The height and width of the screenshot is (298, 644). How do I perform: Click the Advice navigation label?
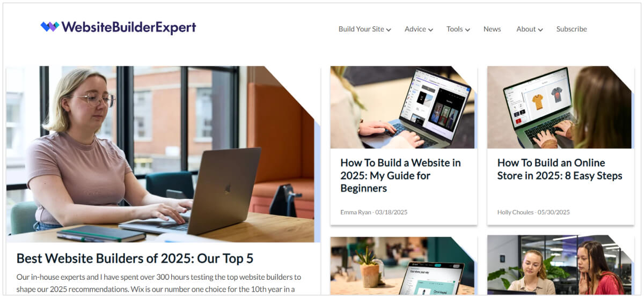[x=415, y=29]
